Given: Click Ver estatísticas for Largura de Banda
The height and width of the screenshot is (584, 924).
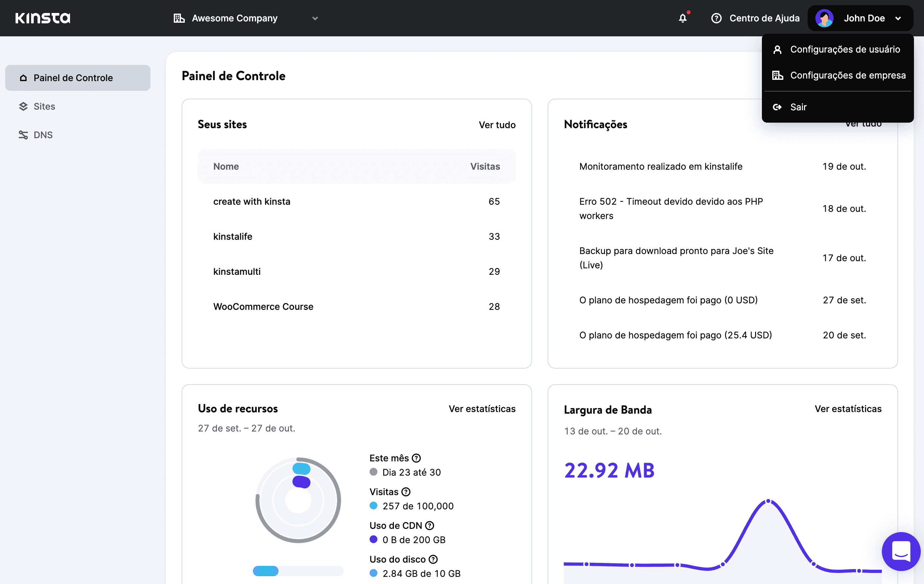Looking at the screenshot, I should [x=848, y=408].
